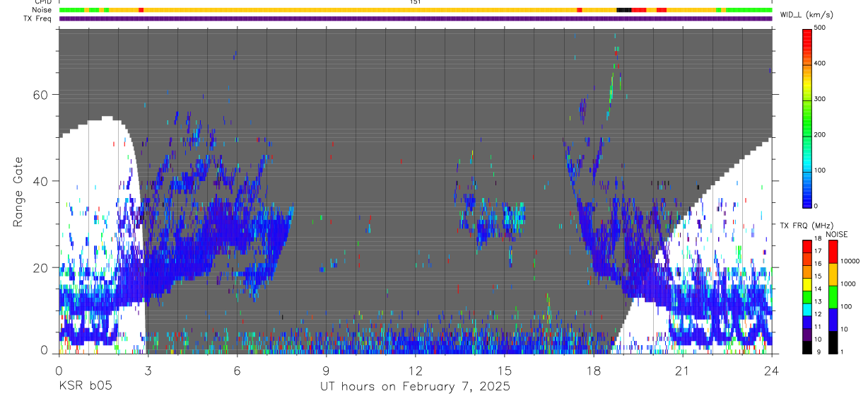Click the TX FRQ frequency color legend bar
Viewport: 868px width, 401px height.
click(x=807, y=296)
